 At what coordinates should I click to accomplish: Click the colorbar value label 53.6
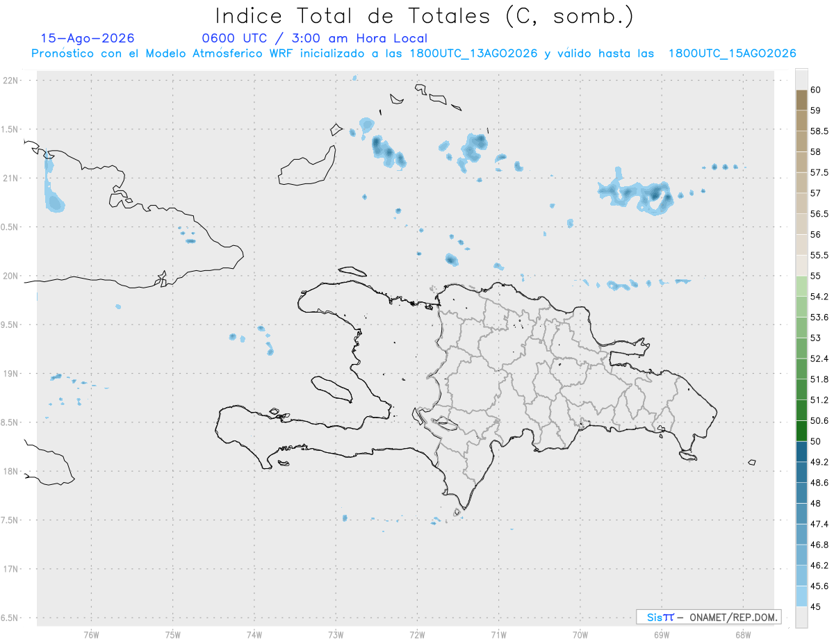[819, 317]
